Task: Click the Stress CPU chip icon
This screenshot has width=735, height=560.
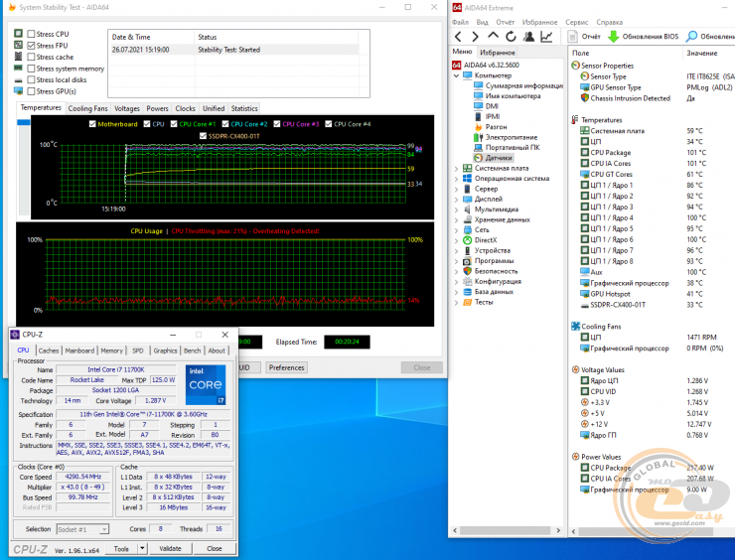Action: click(x=18, y=34)
